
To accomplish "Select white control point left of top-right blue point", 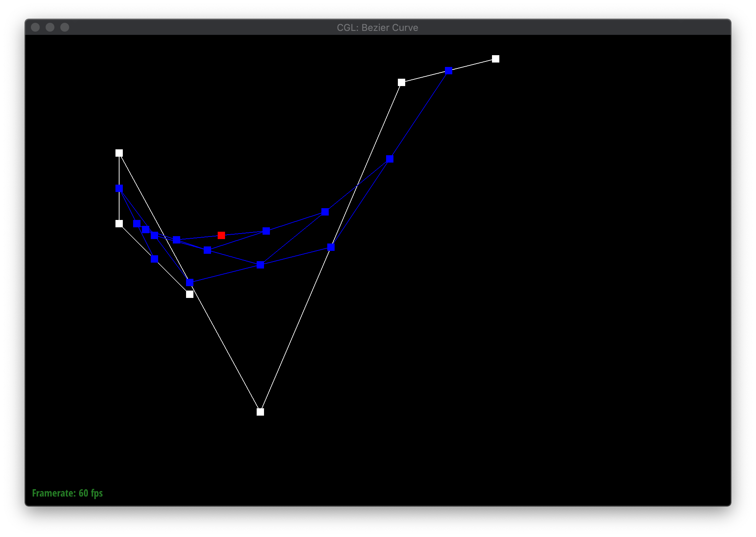I will (402, 82).
